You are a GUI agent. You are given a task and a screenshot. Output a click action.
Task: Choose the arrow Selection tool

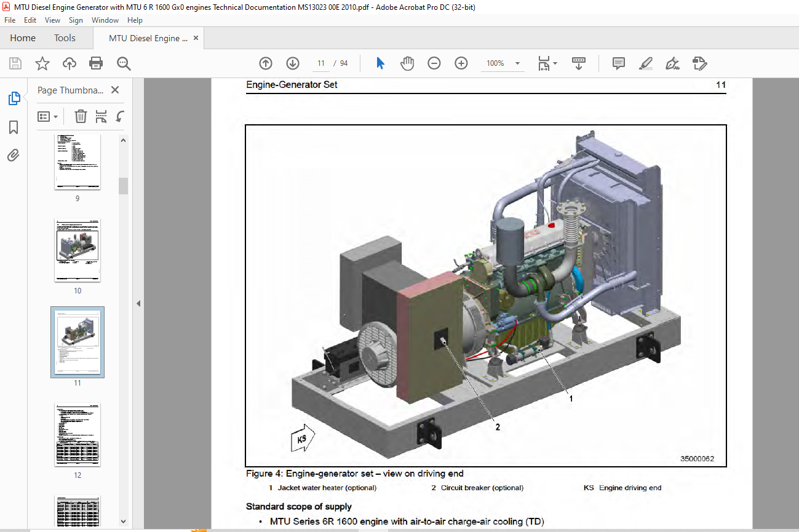[x=380, y=63]
